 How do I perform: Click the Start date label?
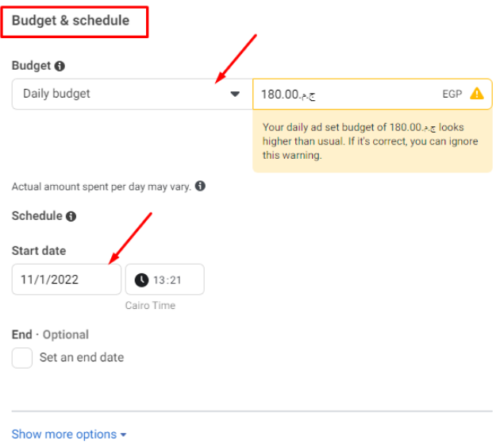click(39, 250)
